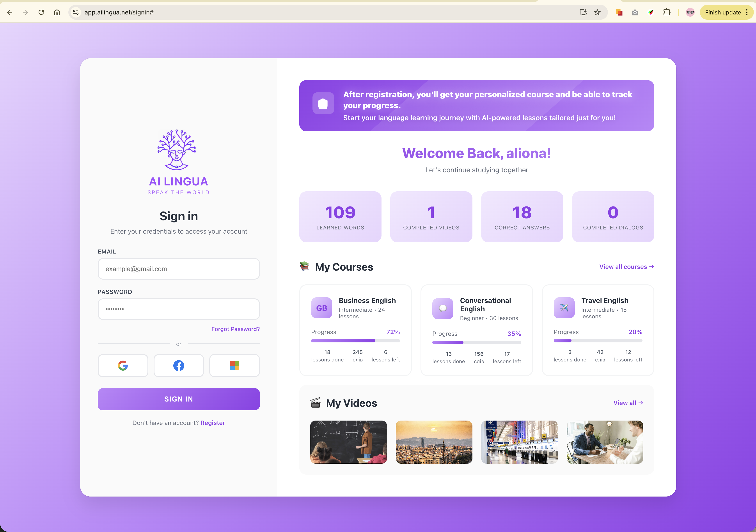This screenshot has height=532, width=756.
Task: Open site information icon in address bar
Action: (76, 12)
